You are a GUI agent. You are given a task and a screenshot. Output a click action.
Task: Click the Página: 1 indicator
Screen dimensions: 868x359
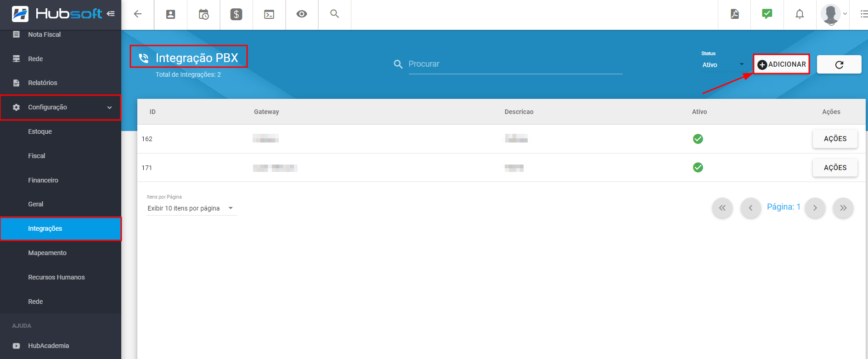[783, 207]
